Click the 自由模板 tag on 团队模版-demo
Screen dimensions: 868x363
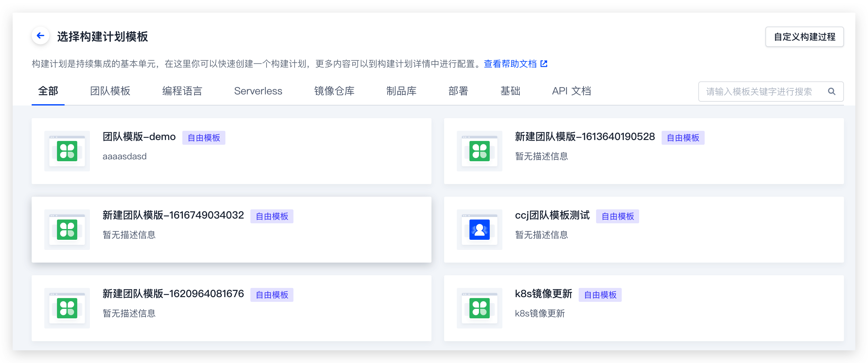(x=204, y=137)
